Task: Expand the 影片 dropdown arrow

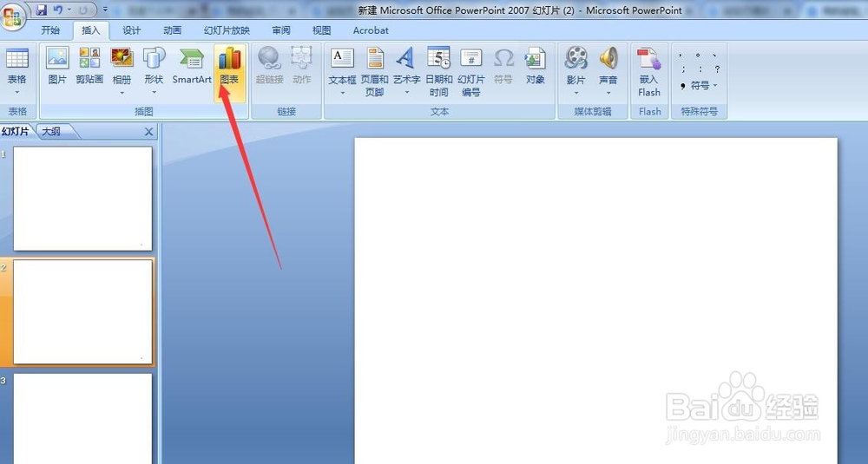Action: coord(575,93)
